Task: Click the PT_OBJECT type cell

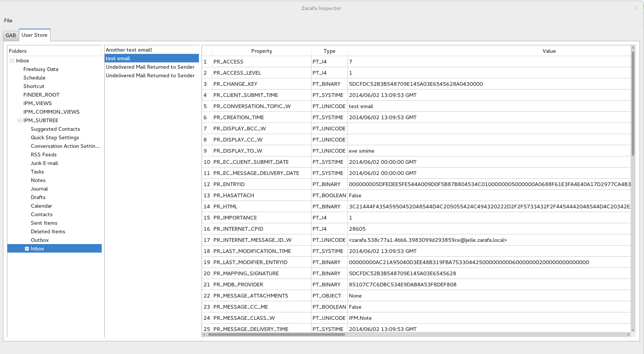Action: point(329,296)
